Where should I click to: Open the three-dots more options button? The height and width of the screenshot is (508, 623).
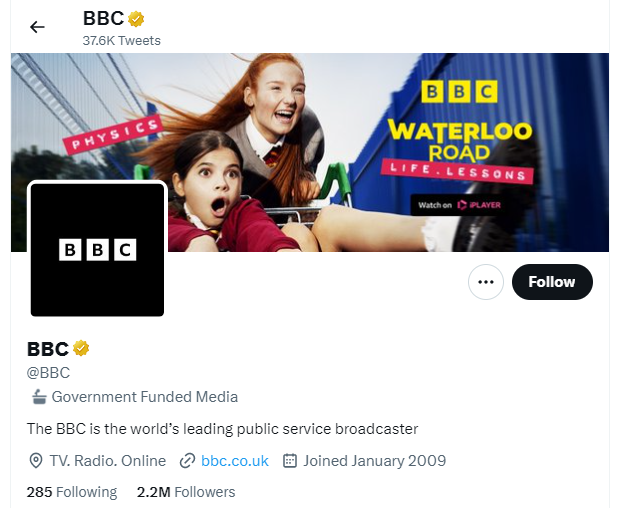point(486,282)
